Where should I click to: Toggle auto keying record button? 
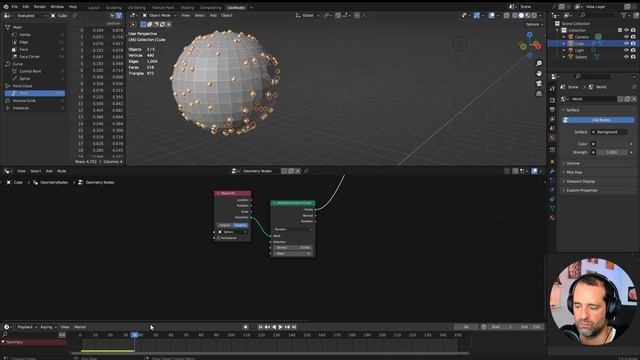coord(245,327)
